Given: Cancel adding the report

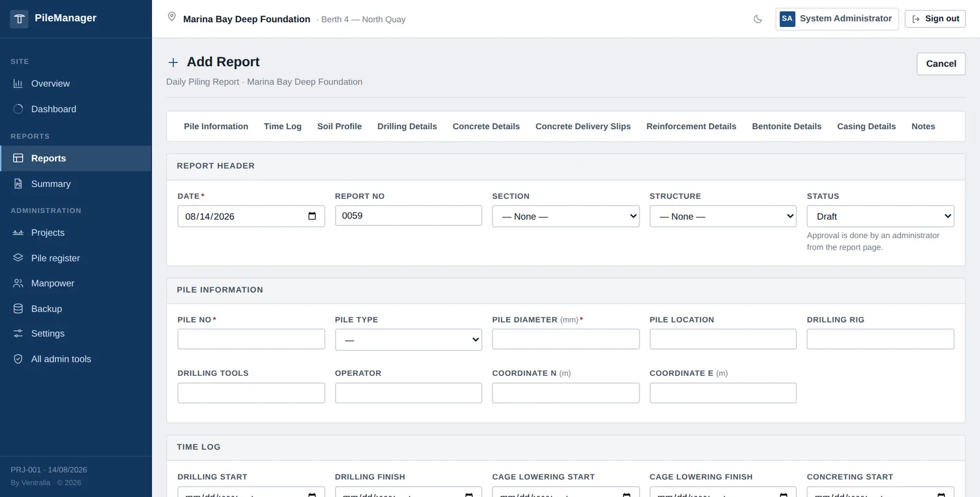Looking at the screenshot, I should click(941, 64).
